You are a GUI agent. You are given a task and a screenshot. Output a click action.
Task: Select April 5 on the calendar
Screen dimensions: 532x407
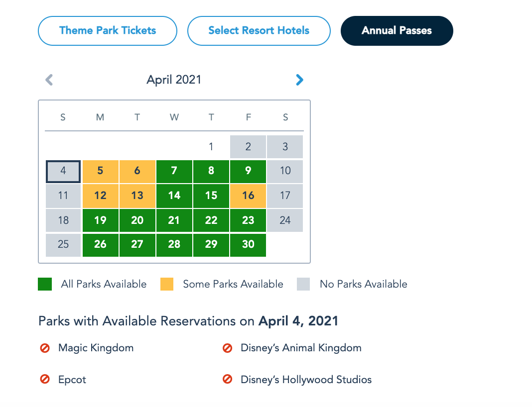(100, 171)
